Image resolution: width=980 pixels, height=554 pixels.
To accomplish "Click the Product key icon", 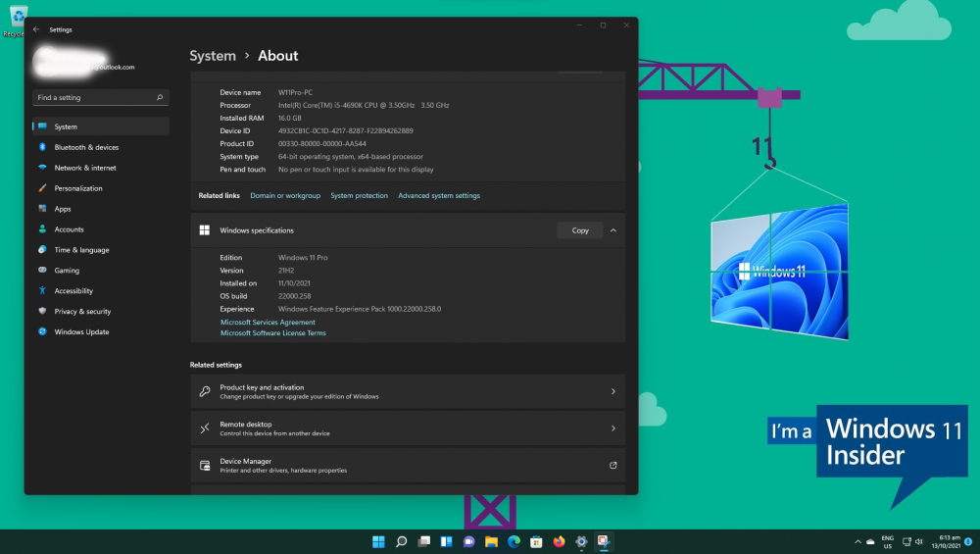I will [x=205, y=391].
